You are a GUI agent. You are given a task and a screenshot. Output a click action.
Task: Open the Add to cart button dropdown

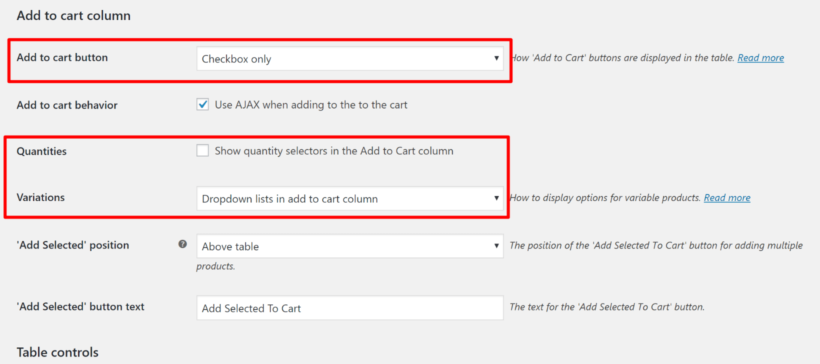(x=350, y=59)
